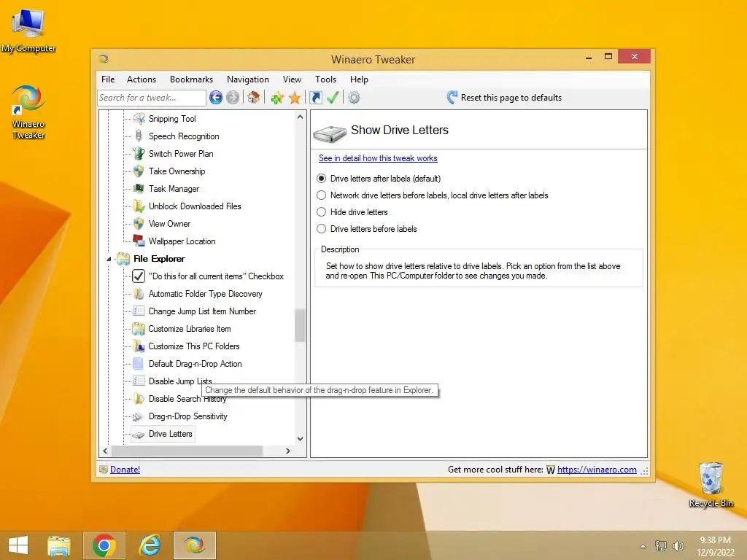Click the Windows Start button
Image resolution: width=747 pixels, height=560 pixels.
pos(18,545)
